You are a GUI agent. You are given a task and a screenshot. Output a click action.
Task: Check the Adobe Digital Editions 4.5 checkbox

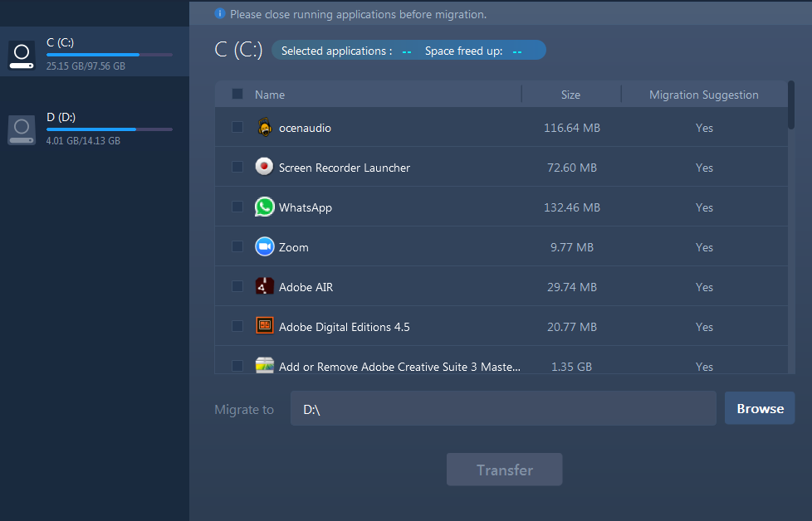click(x=237, y=326)
